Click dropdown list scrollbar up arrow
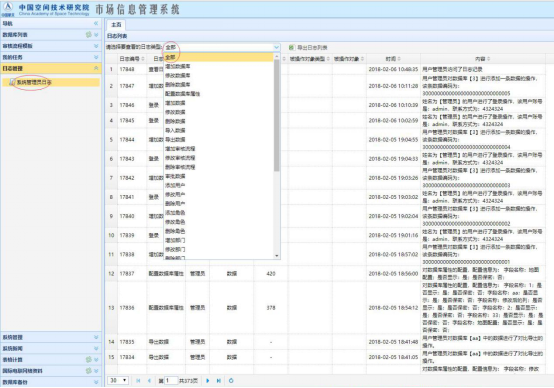Viewport: 554px width, 388px height. pos(277,56)
